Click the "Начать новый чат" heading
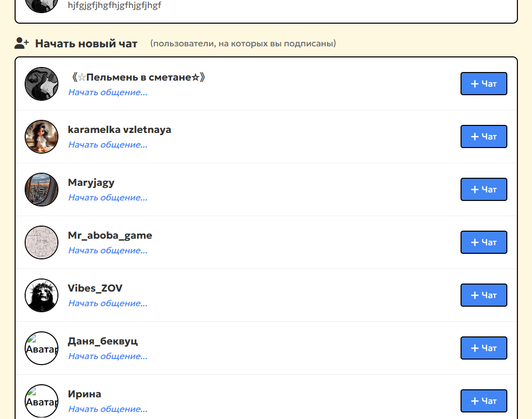532x419 pixels. [86, 43]
